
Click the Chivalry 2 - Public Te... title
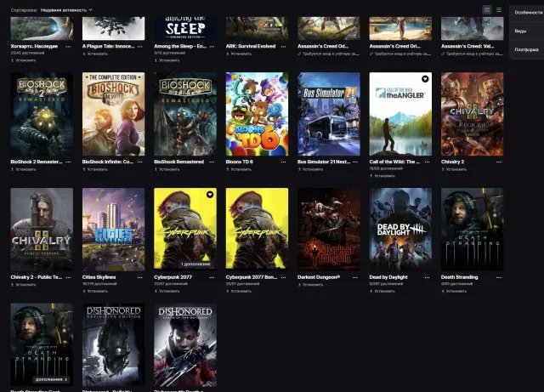point(37,277)
